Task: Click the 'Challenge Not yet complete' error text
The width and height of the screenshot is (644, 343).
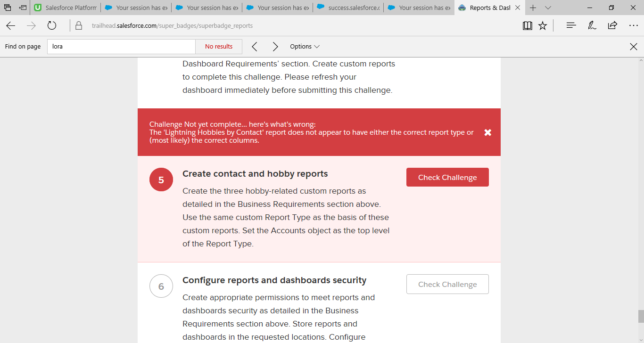Action: (232, 124)
